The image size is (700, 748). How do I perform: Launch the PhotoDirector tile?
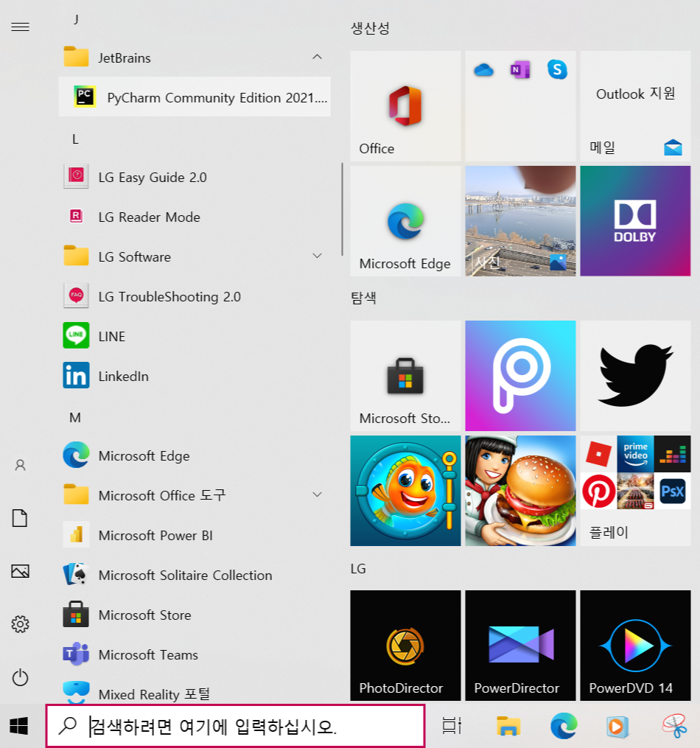pos(405,645)
